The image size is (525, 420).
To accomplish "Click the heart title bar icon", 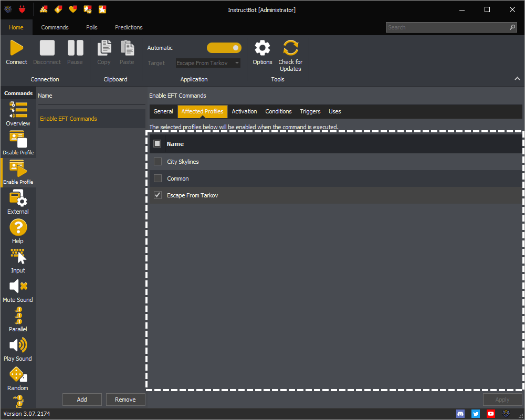I will tap(73, 10).
